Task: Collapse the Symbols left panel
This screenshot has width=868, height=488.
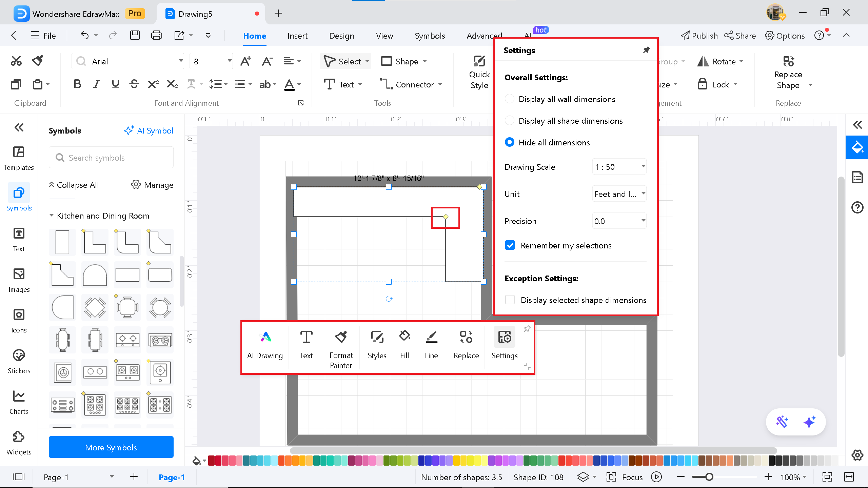Action: point(19,127)
